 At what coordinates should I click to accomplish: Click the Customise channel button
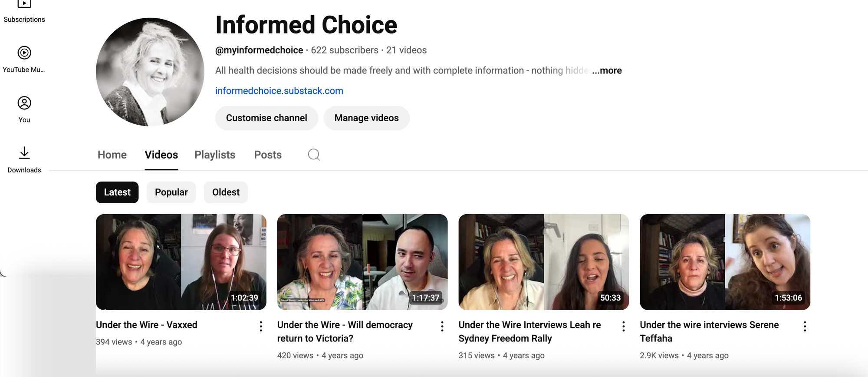[266, 118]
